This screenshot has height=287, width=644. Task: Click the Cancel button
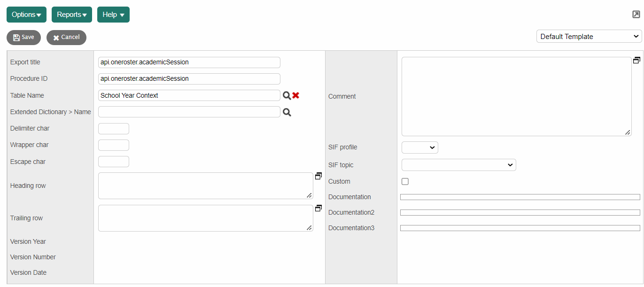pos(66,37)
